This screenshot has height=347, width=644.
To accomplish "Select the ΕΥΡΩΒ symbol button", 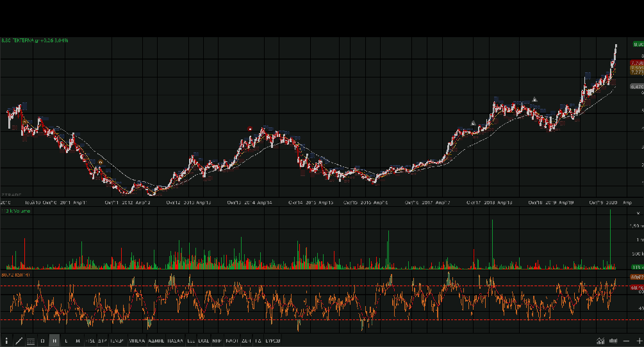I will (273, 341).
